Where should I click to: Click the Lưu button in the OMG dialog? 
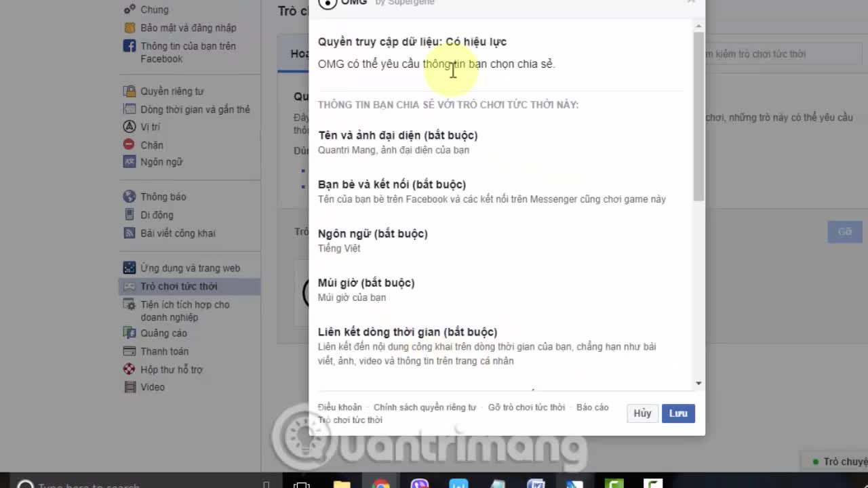click(678, 413)
